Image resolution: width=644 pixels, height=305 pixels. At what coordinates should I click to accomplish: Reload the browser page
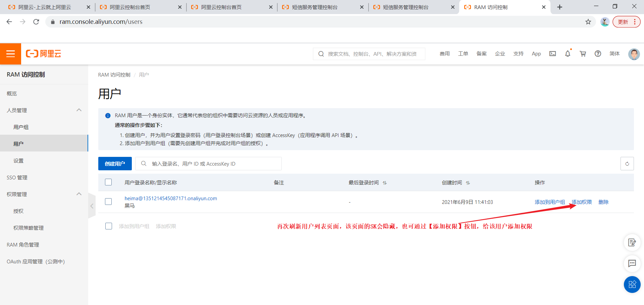(36, 22)
